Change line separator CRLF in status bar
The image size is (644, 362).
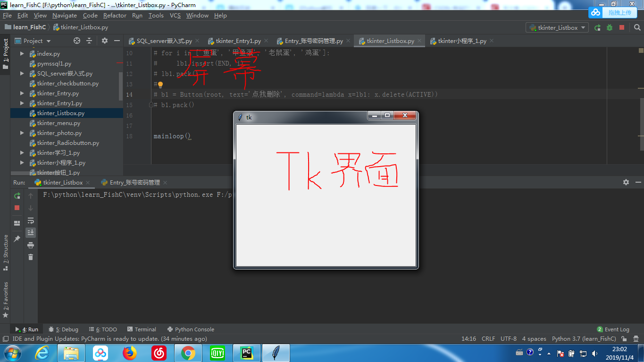(x=488, y=339)
